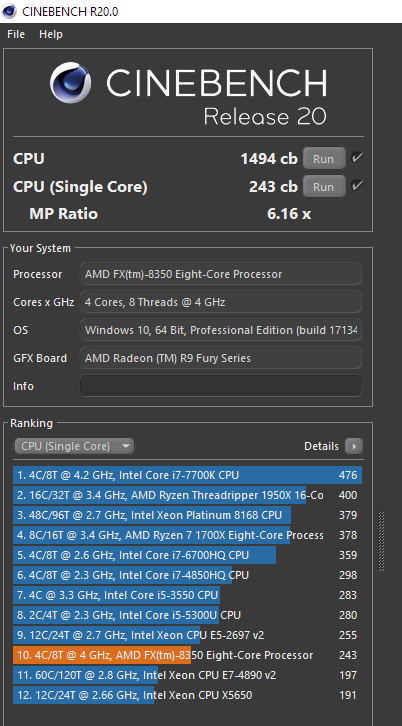
Task: Click the Cinebench sphere logo in banner
Action: coord(70,83)
